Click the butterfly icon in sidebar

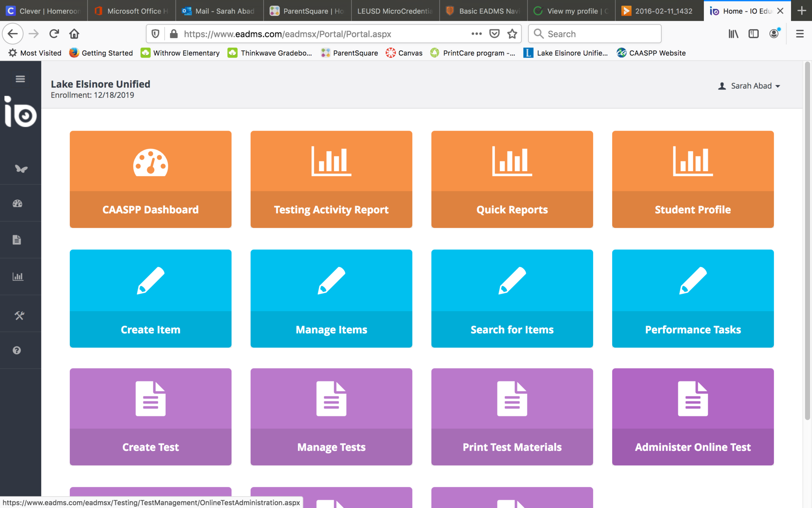pos(21,169)
